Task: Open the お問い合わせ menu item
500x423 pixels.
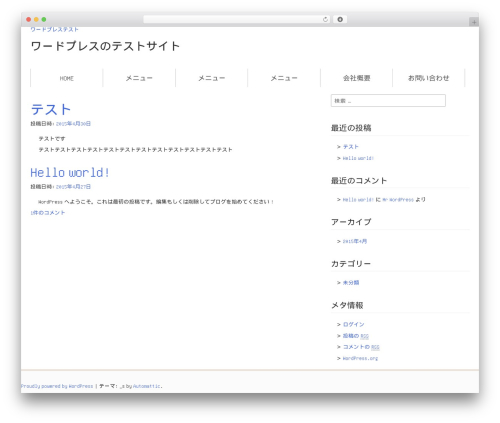Action: click(429, 78)
